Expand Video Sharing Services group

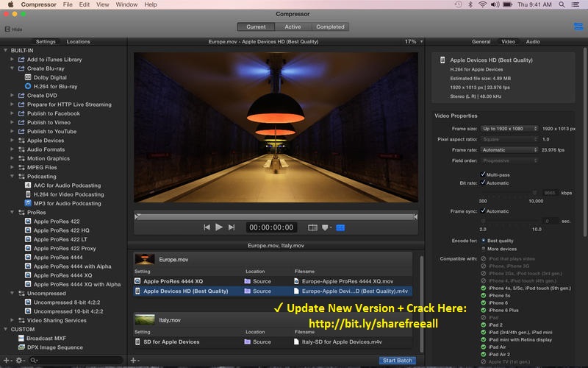(12, 320)
